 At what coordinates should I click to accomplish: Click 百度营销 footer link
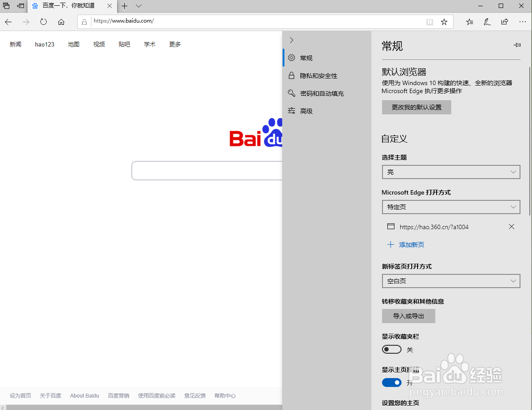point(118,395)
